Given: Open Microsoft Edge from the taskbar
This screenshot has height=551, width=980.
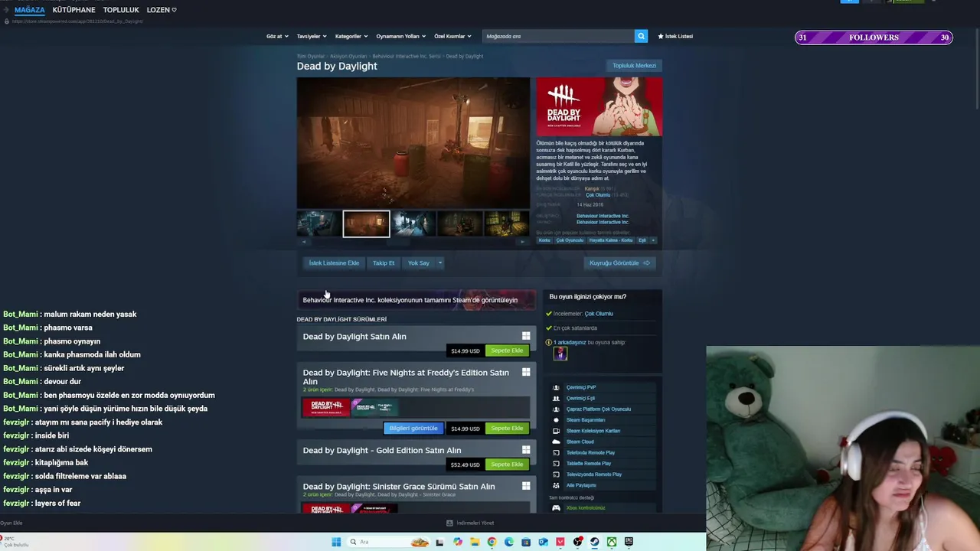Looking at the screenshot, I should click(508, 542).
